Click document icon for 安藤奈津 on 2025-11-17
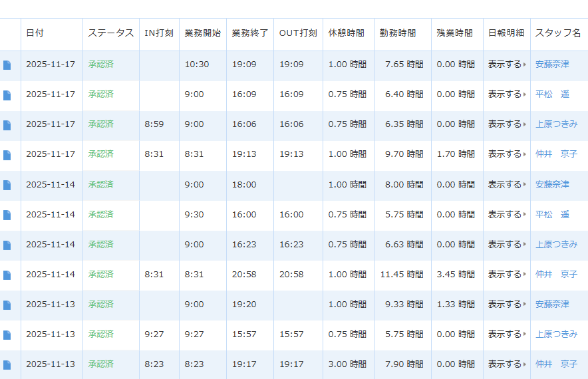Image resolution: width=588 pixels, height=379 pixels. (x=7, y=65)
